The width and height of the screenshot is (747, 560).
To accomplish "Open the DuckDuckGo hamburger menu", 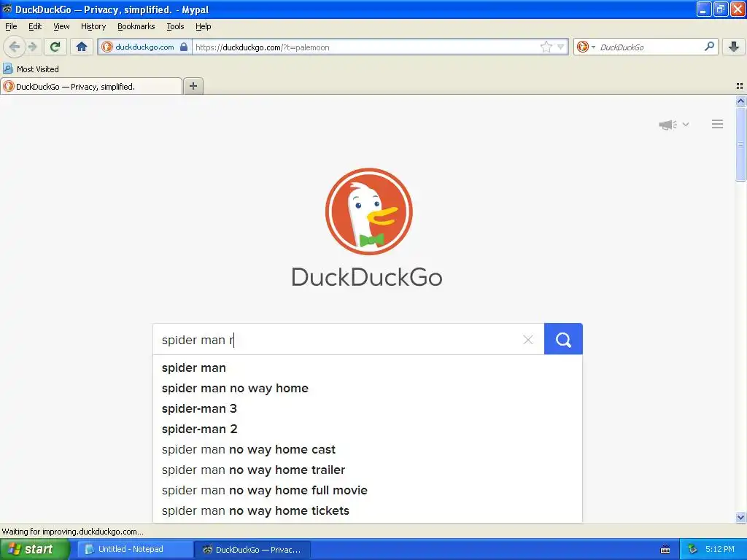I will [718, 124].
